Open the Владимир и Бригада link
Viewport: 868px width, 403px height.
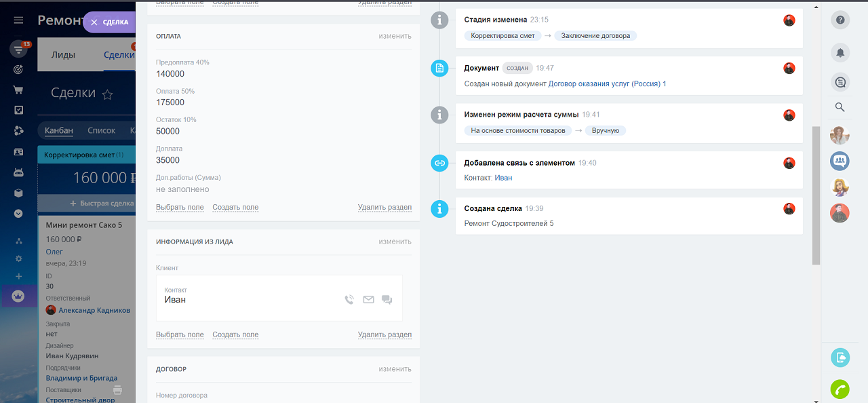click(x=81, y=378)
